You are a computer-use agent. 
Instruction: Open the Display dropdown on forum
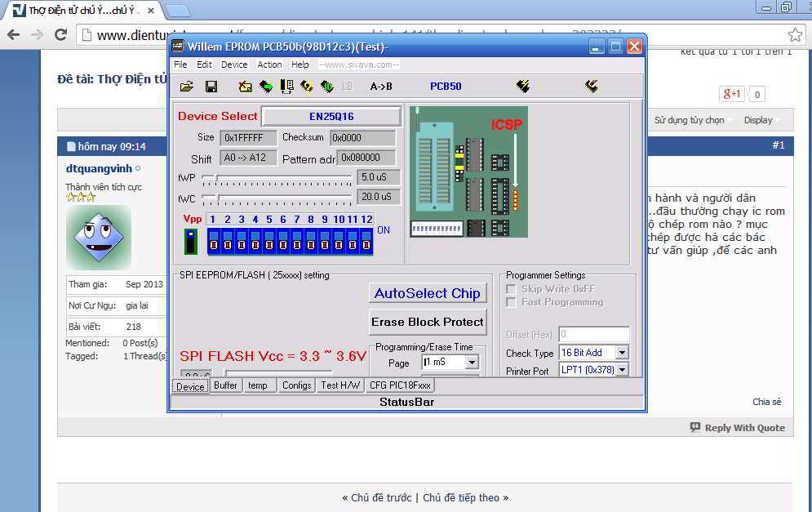761,120
